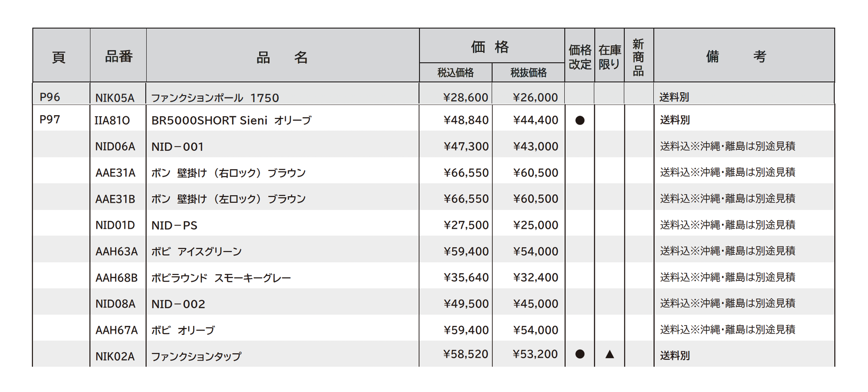Click the NID－001 product name
Viewport: 868px width, 392px height.
[178, 147]
